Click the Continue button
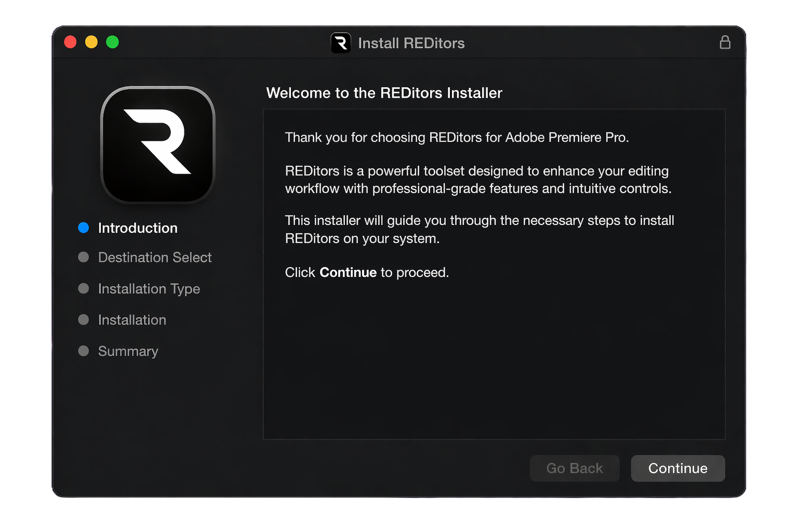Image resolution: width=798 pixels, height=532 pixels. click(677, 468)
